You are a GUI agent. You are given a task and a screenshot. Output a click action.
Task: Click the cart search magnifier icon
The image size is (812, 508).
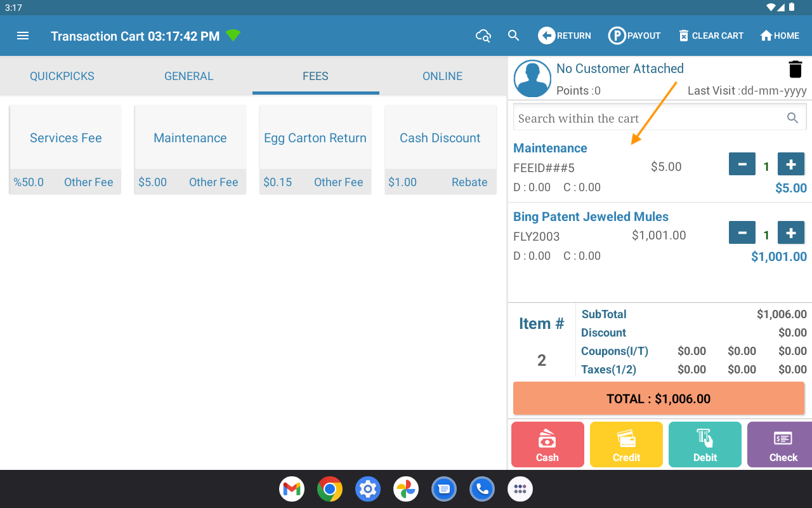792,117
